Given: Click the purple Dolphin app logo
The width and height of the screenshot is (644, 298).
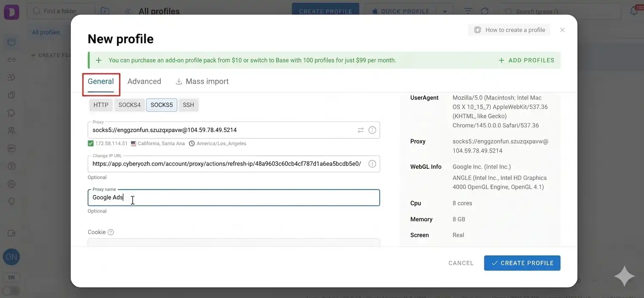Looking at the screenshot, I should [x=11, y=11].
